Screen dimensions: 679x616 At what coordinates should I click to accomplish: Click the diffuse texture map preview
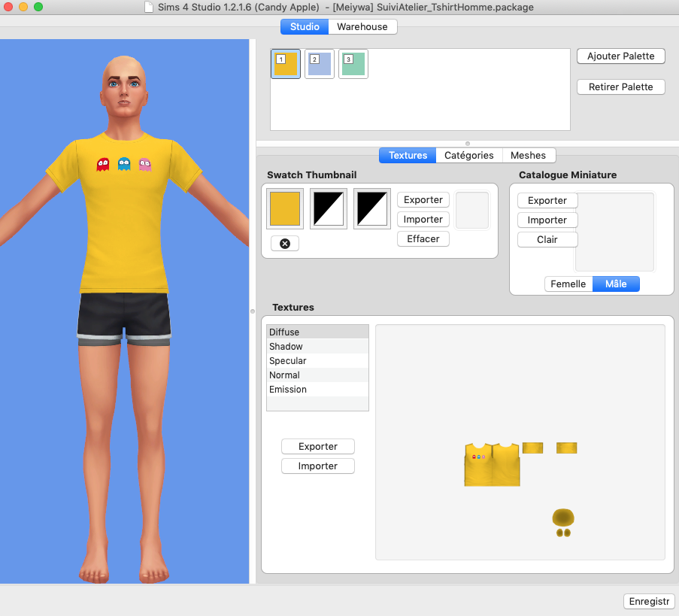[520, 442]
